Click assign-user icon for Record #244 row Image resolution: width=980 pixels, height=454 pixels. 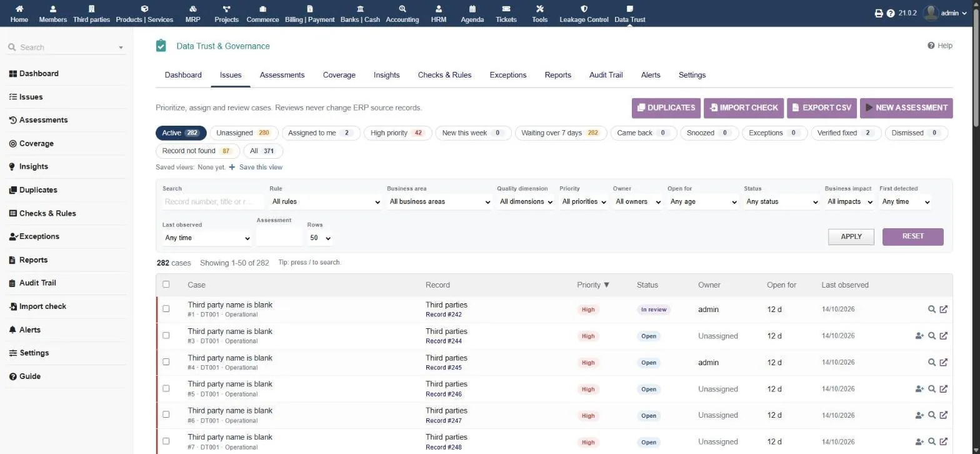pos(919,336)
